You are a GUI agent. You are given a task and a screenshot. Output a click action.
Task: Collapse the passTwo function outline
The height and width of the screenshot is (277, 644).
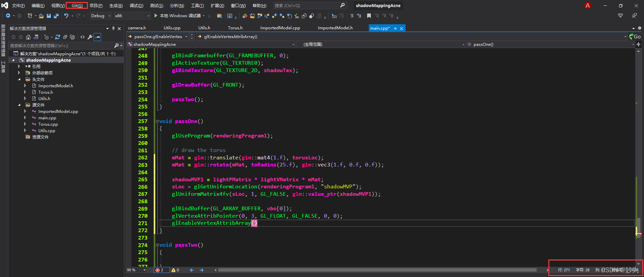157,245
